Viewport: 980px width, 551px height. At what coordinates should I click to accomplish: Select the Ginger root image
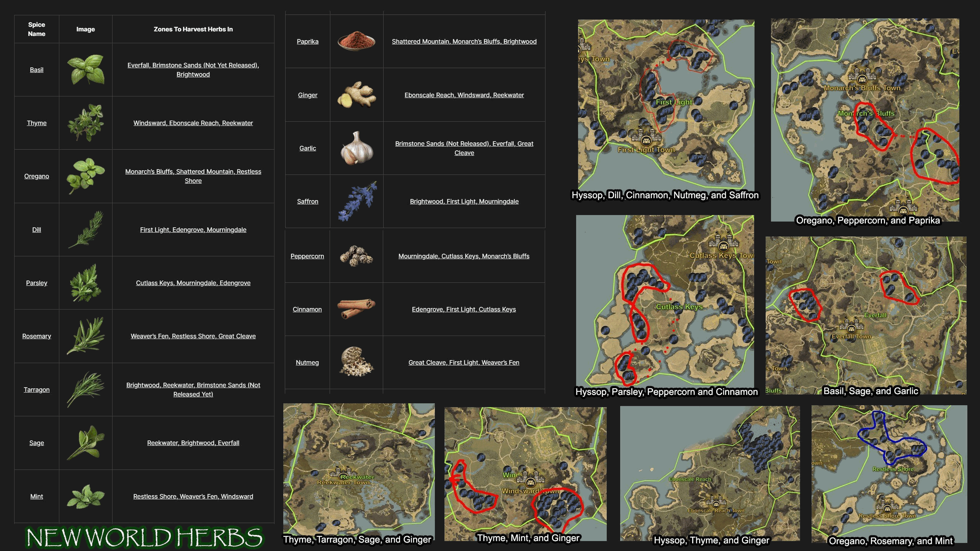(x=356, y=95)
